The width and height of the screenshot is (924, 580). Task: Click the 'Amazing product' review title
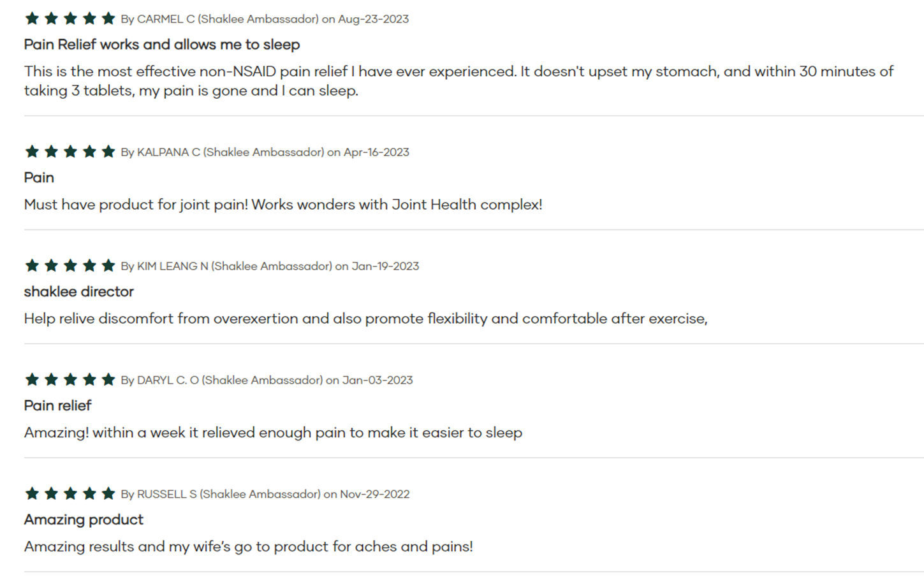(x=84, y=520)
